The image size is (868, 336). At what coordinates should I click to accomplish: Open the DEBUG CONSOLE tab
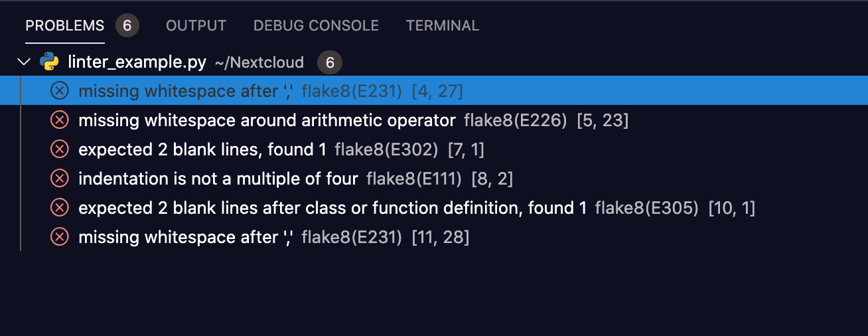point(316,26)
